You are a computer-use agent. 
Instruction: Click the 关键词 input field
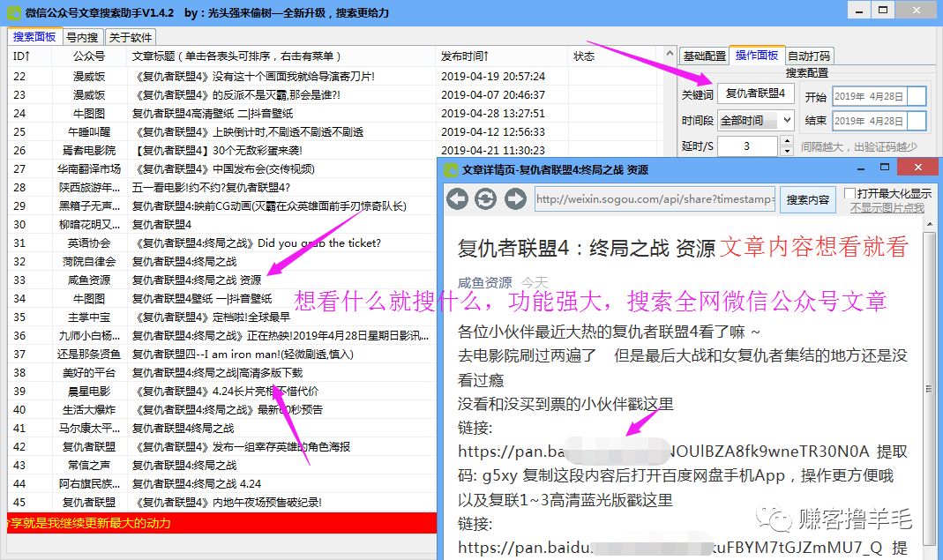coord(755,93)
